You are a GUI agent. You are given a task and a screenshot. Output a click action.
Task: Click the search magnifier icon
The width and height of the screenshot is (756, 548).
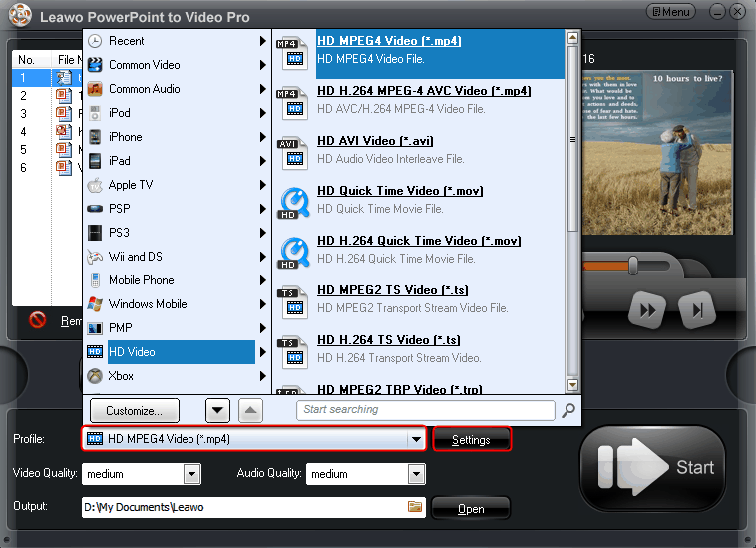[568, 411]
